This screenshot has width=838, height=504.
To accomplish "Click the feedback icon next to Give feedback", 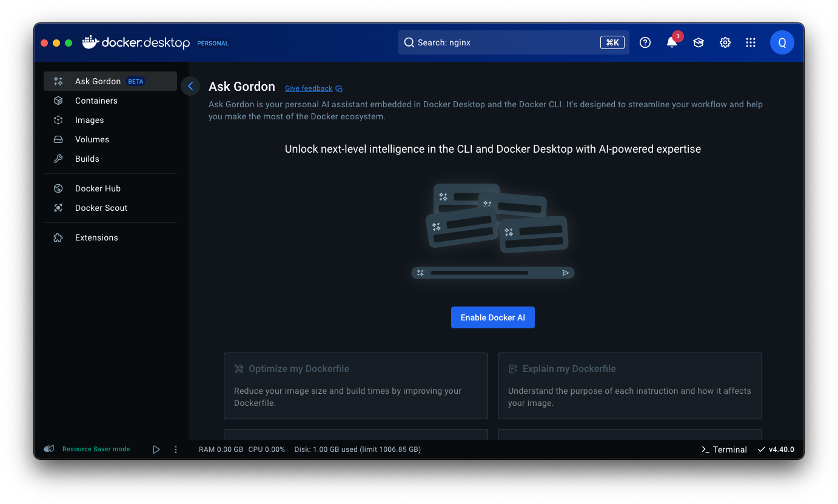I will coord(339,88).
